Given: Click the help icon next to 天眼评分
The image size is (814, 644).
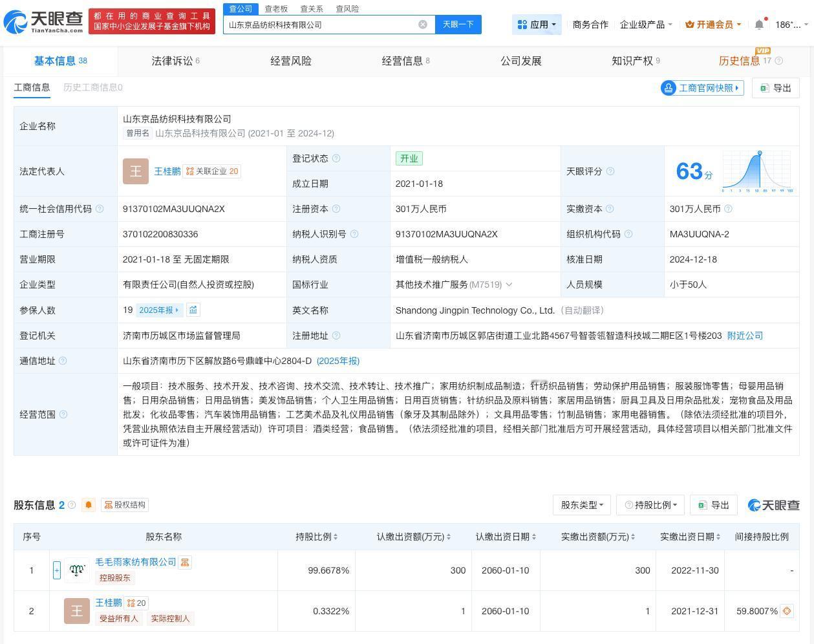Looking at the screenshot, I should pos(610,171).
